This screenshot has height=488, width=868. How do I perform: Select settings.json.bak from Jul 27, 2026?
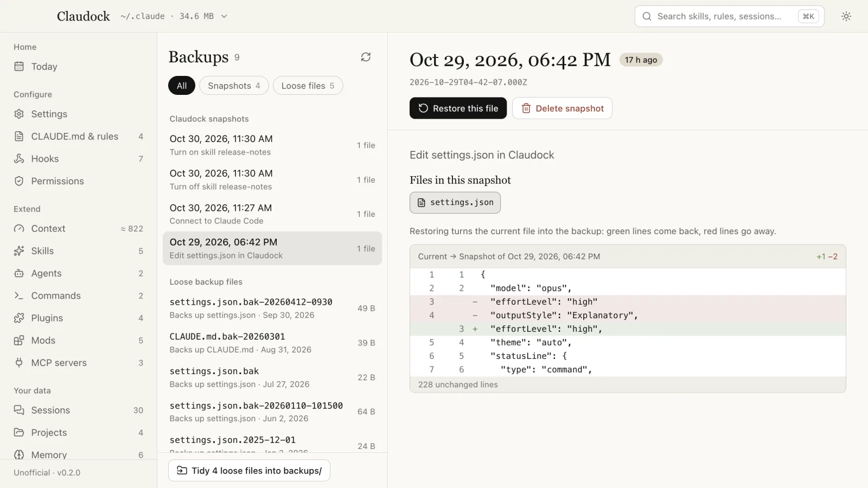(x=272, y=377)
